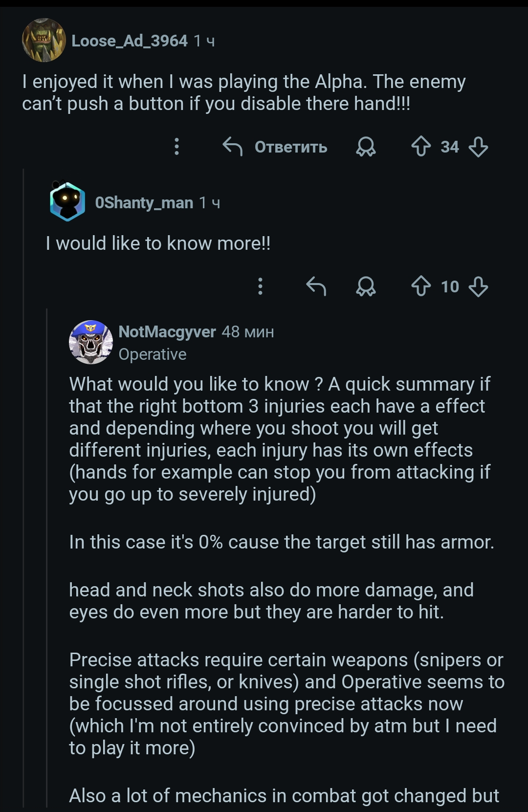Tap NotMacgyver's skull avatar

click(x=91, y=342)
